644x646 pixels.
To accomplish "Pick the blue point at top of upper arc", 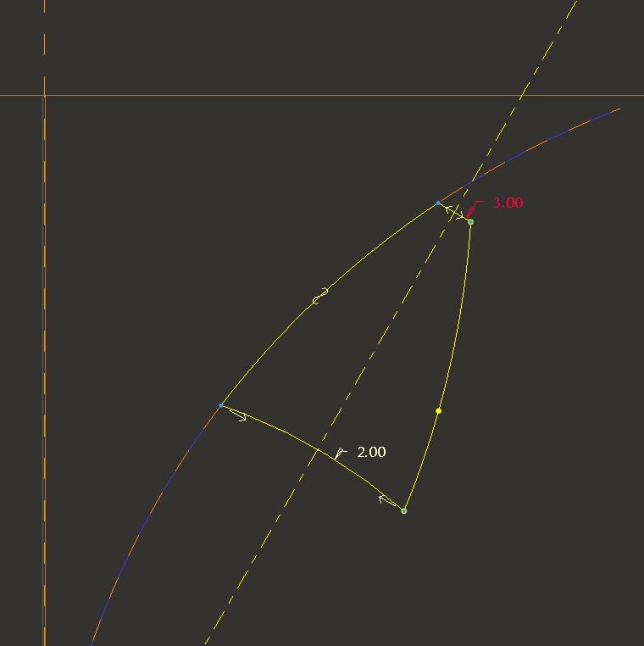I will [x=438, y=203].
